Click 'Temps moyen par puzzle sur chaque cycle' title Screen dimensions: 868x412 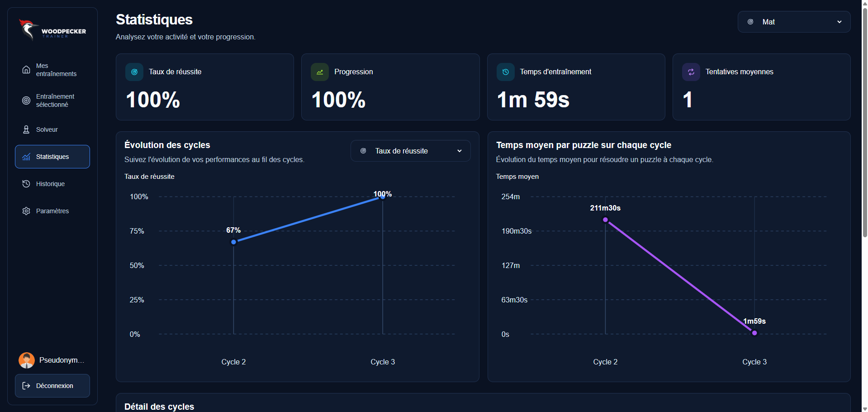point(583,145)
